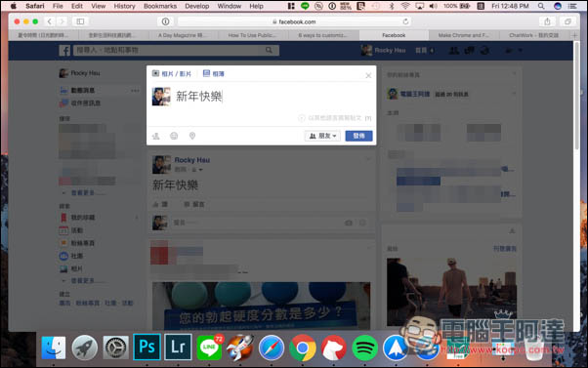Reload the page with the address bar refresh icon
This screenshot has height=368, width=588.
pos(405,21)
